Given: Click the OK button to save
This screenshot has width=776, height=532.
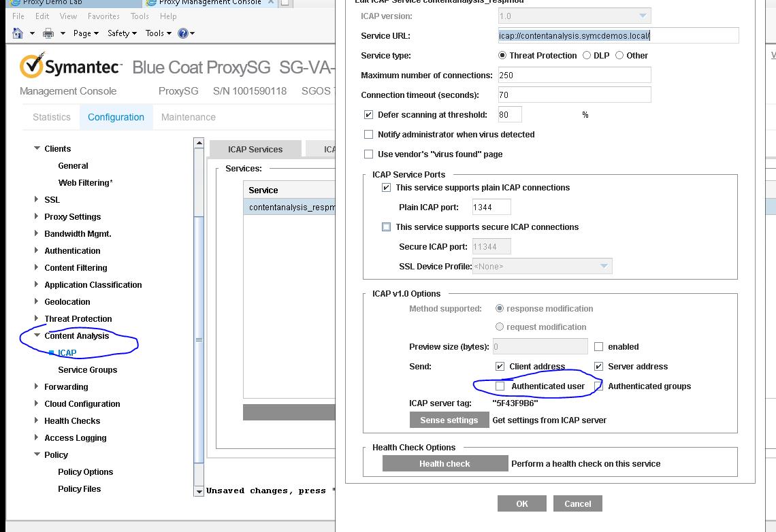Looking at the screenshot, I should tap(521, 503).
